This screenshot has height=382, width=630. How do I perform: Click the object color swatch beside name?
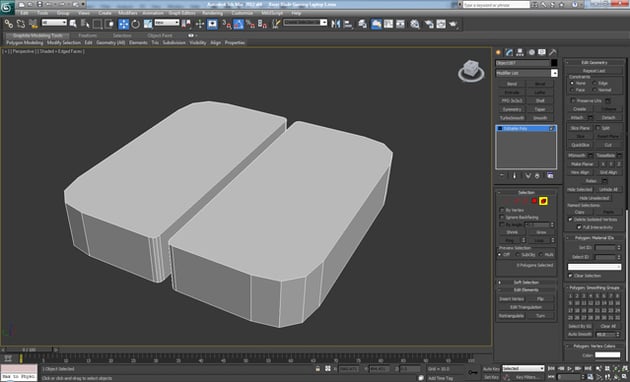(554, 63)
